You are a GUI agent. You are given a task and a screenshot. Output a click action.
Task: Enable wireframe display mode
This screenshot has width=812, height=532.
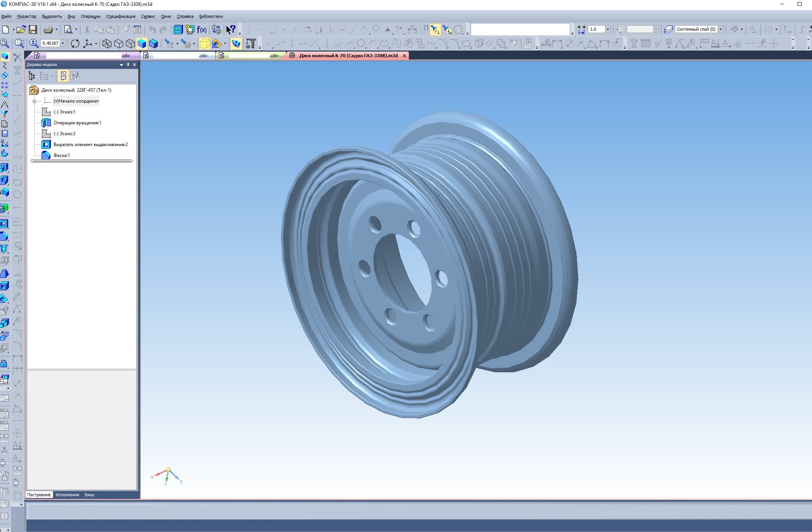107,44
